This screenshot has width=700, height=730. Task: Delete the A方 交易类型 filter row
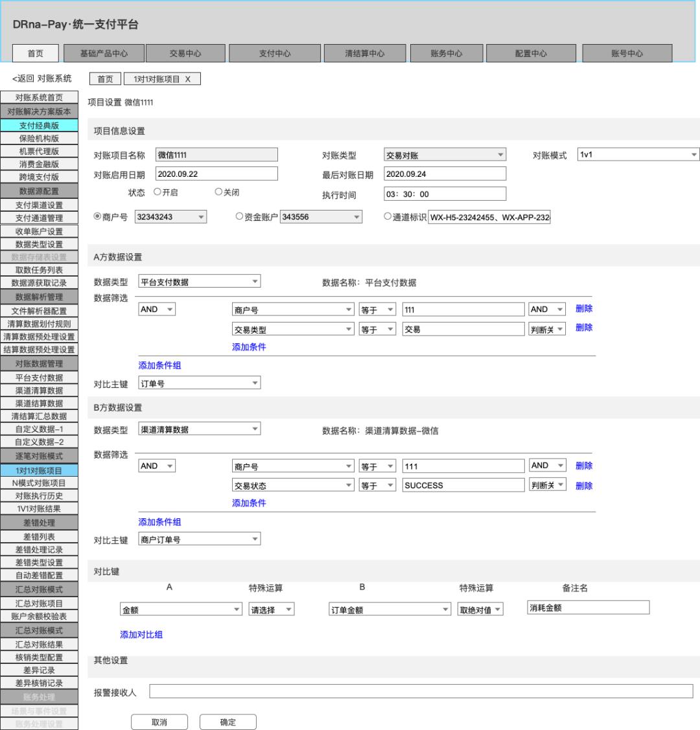584,328
